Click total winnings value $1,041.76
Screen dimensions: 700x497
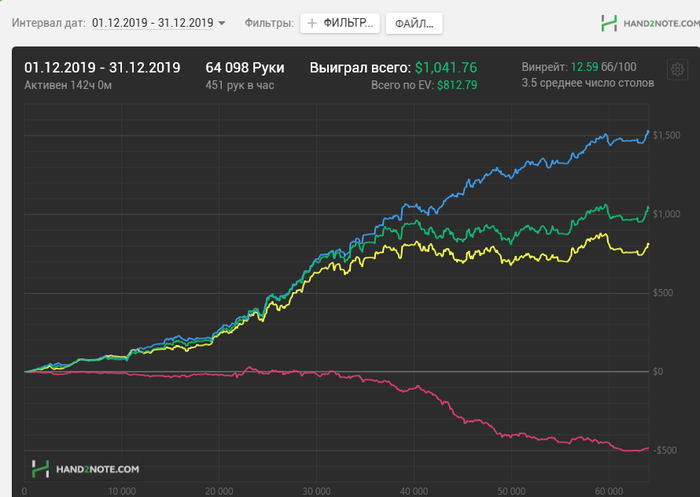click(x=446, y=67)
